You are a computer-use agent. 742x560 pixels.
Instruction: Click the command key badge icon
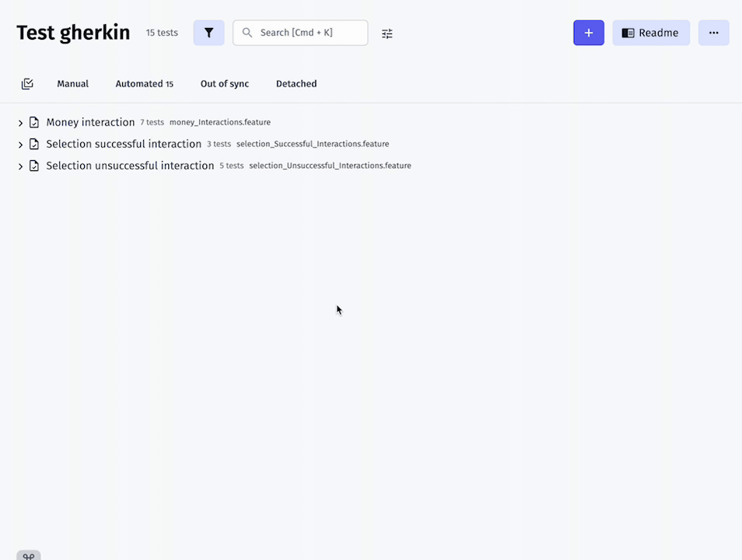coord(29,555)
